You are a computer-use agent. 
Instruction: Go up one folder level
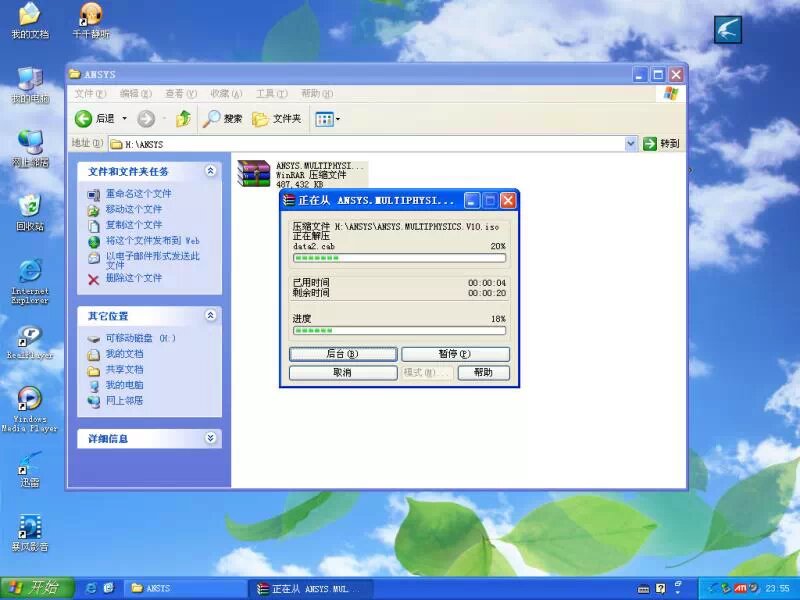point(183,119)
